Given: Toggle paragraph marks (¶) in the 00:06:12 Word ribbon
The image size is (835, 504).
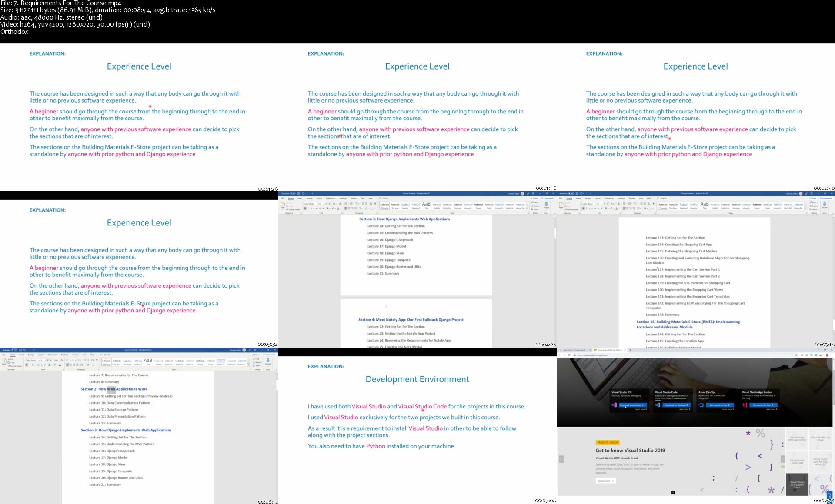Looking at the screenshot, I should (97, 360).
